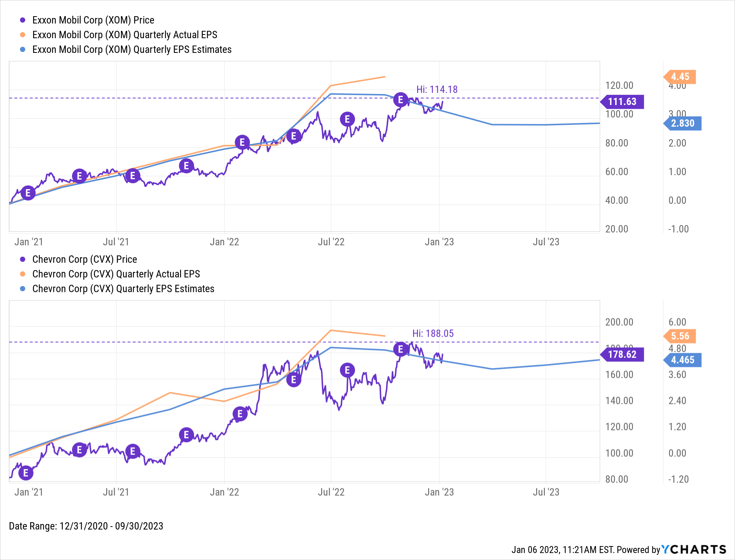Screen dimensions: 735x560
Task: Click the XOM earnings marker right of Jul '22
Action: click(x=347, y=119)
